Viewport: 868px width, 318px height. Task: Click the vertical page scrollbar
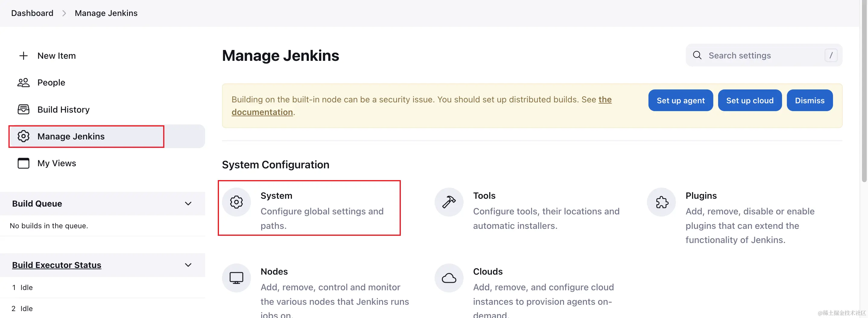click(865, 91)
